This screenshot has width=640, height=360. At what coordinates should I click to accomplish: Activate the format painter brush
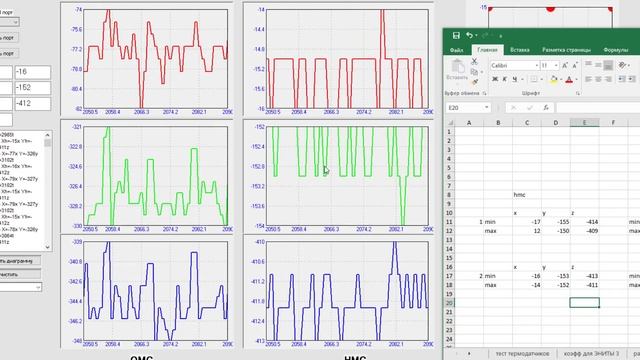[474, 82]
